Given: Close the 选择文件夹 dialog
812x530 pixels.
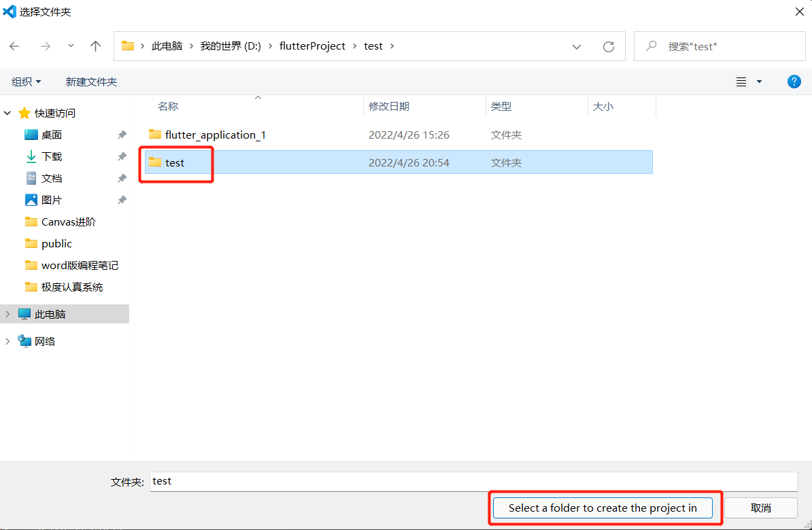Looking at the screenshot, I should coord(800,12).
